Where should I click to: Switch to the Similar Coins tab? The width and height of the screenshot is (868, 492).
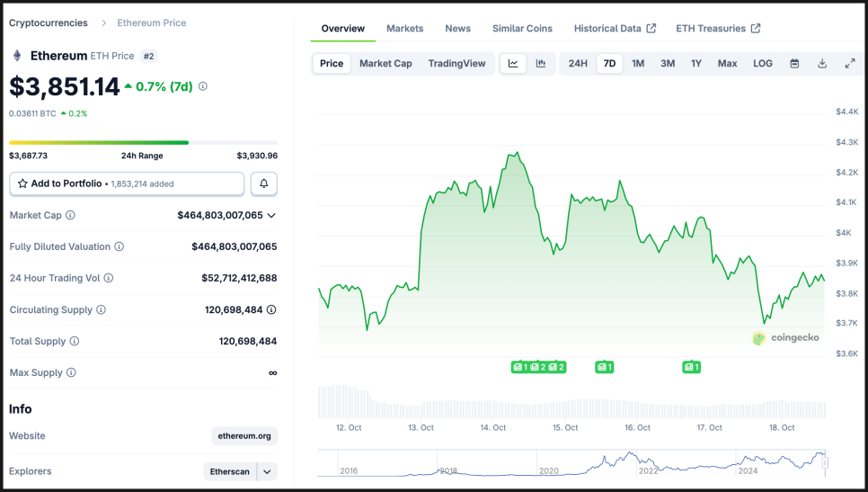pos(522,29)
